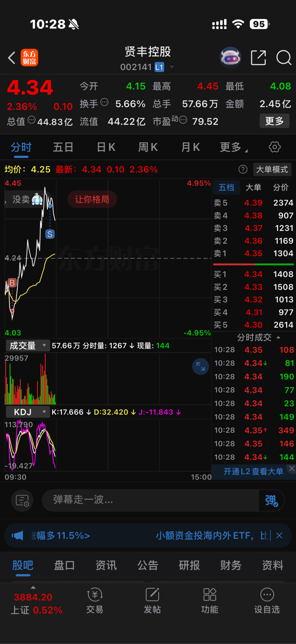The image size is (296, 644).
Task: Collapse 分时成交 section arrow
Action: point(278,337)
